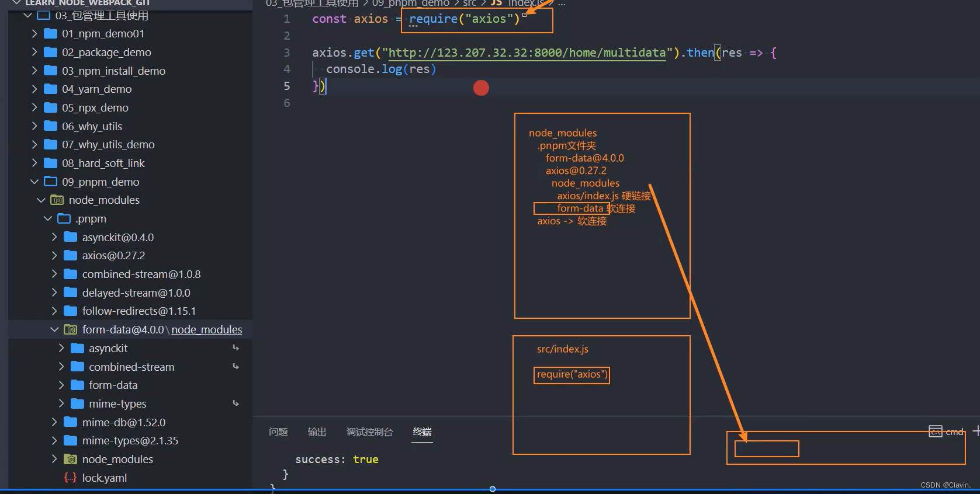Collapse the 09_pnpm_demo folder chevron
The image size is (980, 494).
tap(34, 182)
